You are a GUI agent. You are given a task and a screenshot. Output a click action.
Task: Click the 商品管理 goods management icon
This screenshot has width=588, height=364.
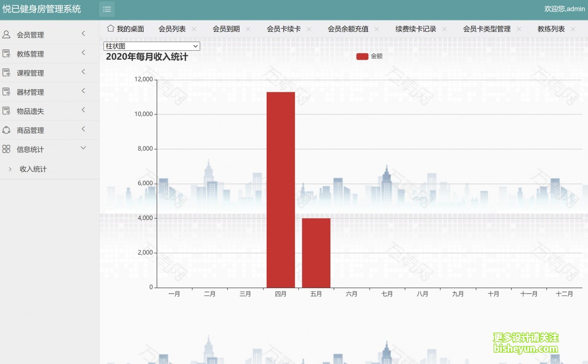(6, 130)
